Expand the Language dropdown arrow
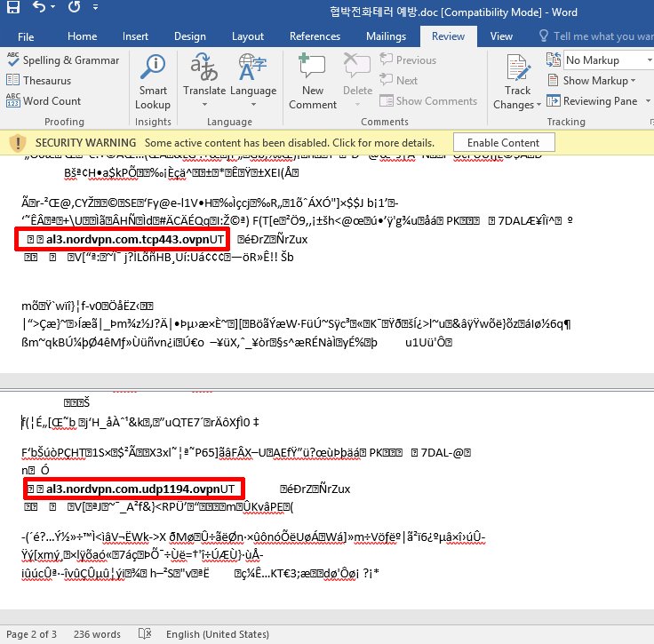Screen dimensions: 654x644 click(x=253, y=105)
